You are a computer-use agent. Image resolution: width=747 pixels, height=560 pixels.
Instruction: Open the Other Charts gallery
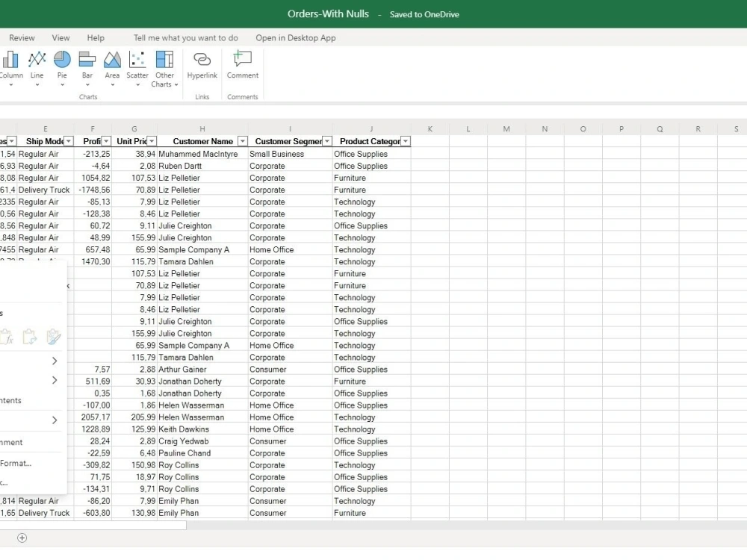click(x=165, y=69)
